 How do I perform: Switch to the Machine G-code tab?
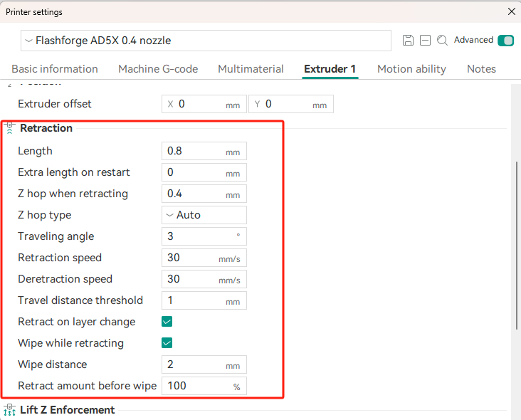click(x=158, y=69)
